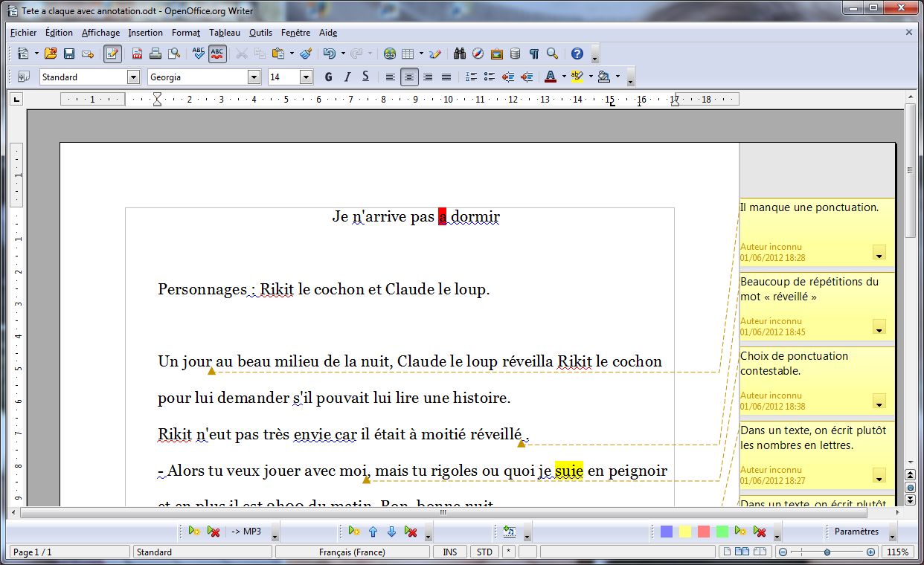924x565 pixels.
Task: Open the Georgia font name dropdown
Action: click(254, 77)
